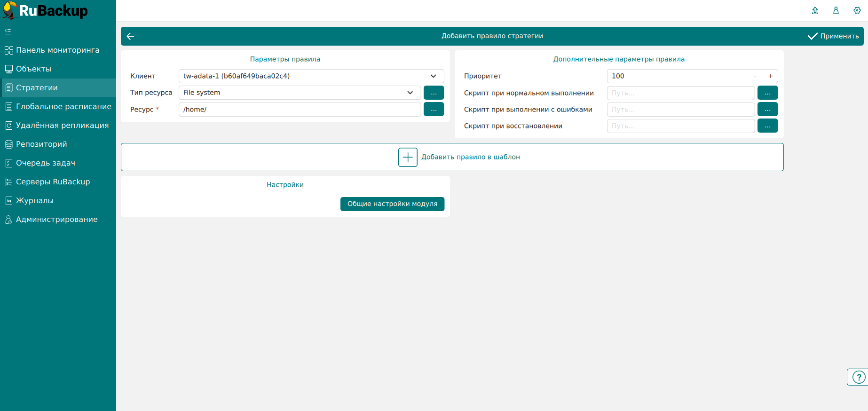Click the RuBackup logo
Viewport: 868px width, 411px height.
(46, 10)
